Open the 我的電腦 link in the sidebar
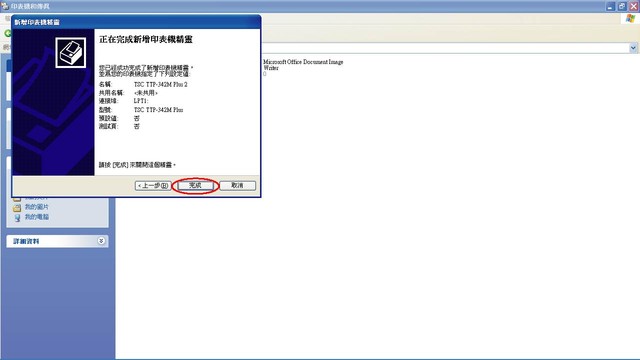Image resolution: width=640 pixels, height=360 pixels. pos(37,217)
